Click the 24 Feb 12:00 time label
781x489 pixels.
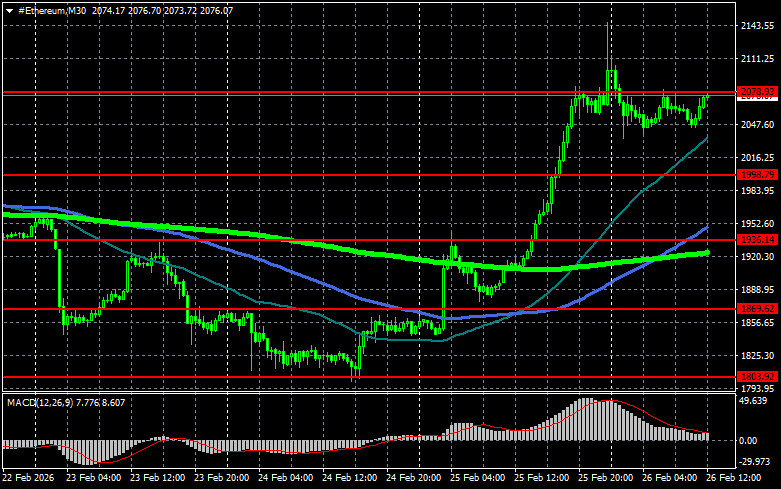pyautogui.click(x=349, y=478)
